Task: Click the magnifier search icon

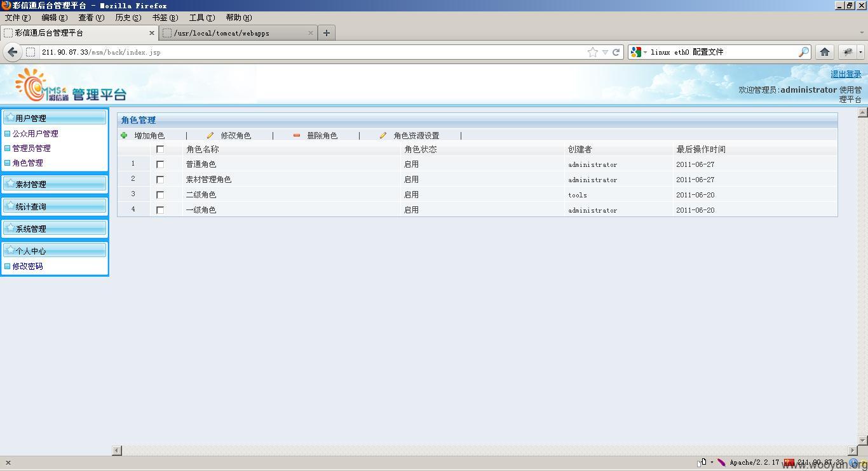Action: (x=804, y=52)
